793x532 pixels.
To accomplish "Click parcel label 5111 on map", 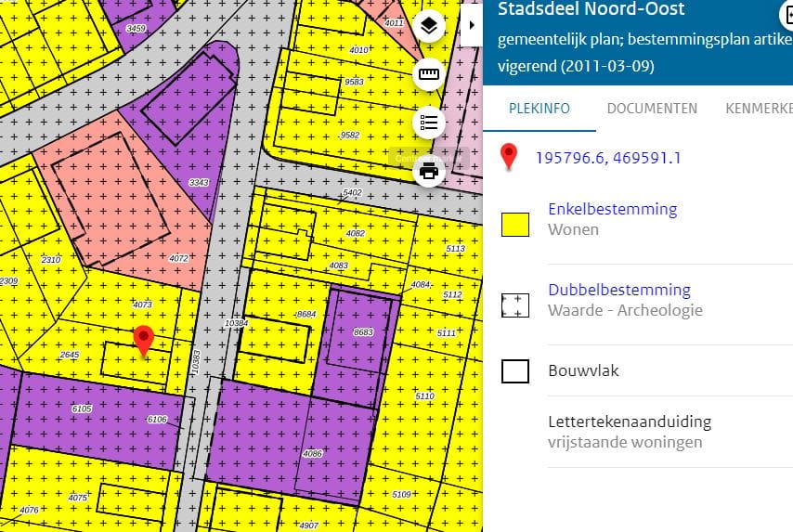I will pos(447,332).
